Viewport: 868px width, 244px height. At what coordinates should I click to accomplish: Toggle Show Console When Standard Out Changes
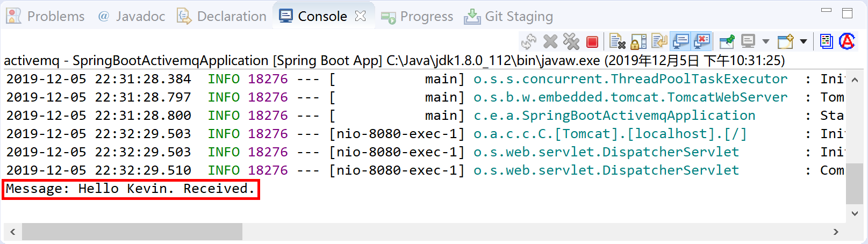pos(681,41)
